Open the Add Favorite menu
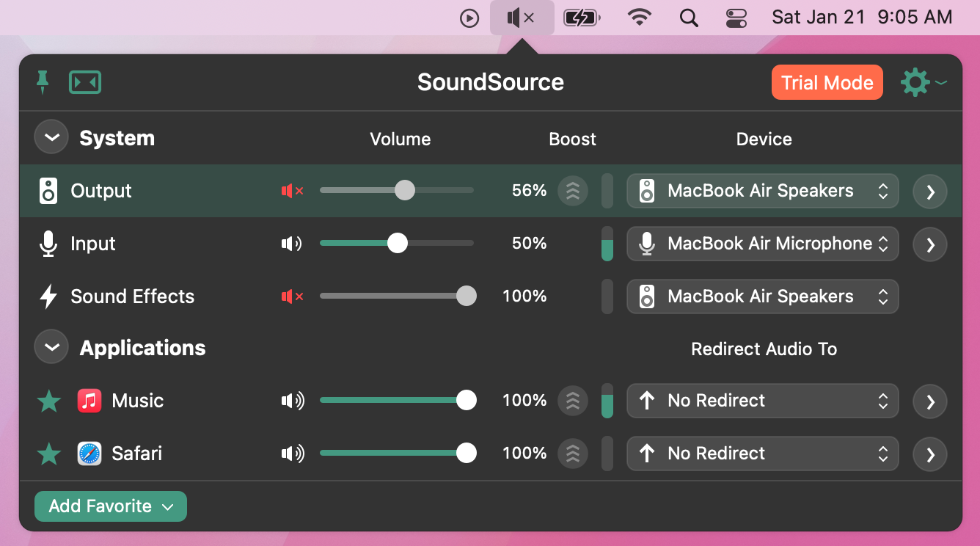The width and height of the screenshot is (980, 546). click(x=111, y=506)
